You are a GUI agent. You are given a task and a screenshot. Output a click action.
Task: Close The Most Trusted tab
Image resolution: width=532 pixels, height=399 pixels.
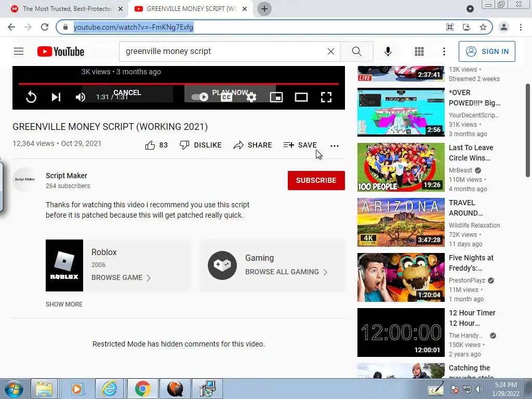[x=121, y=9]
